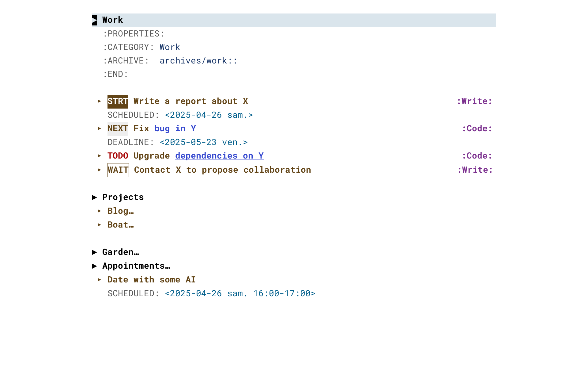Click the word 'Upgrade' in TODO task
The width and height of the screenshot is (588, 368).
152,156
